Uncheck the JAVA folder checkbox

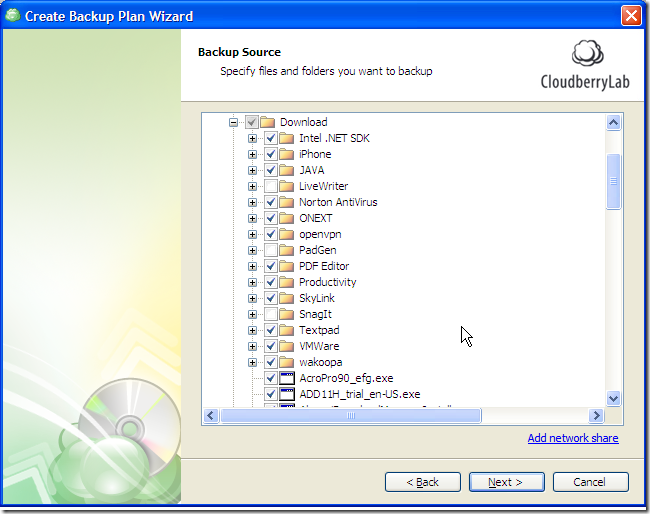point(271,170)
